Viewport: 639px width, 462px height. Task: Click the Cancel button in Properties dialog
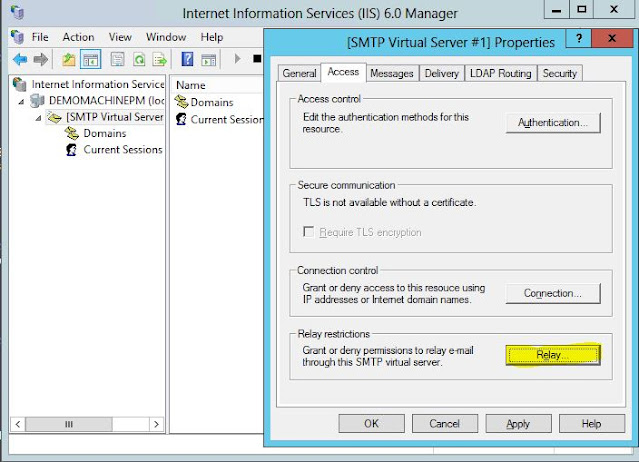pyautogui.click(x=445, y=424)
